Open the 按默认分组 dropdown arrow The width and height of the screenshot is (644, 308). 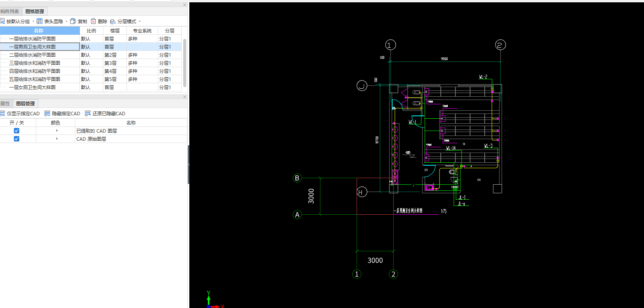pos(33,22)
